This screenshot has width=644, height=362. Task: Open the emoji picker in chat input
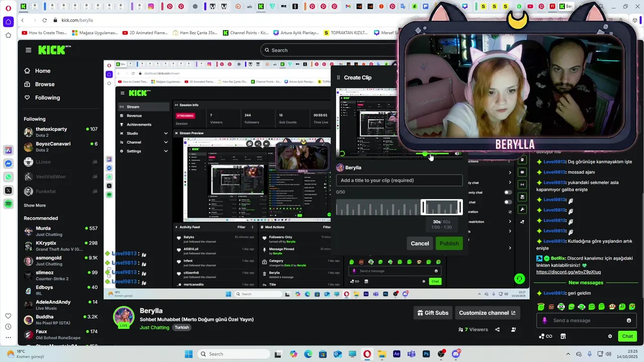point(628,320)
